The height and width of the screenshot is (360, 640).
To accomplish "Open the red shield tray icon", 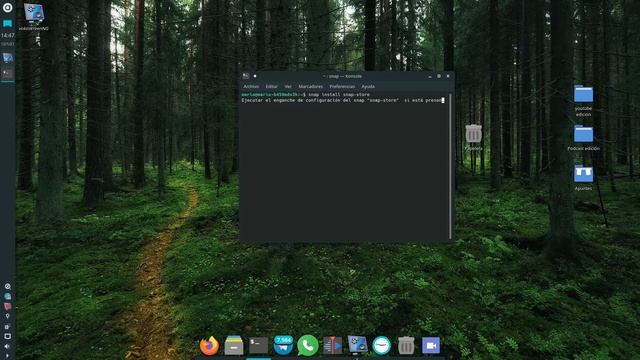I will tap(7, 307).
